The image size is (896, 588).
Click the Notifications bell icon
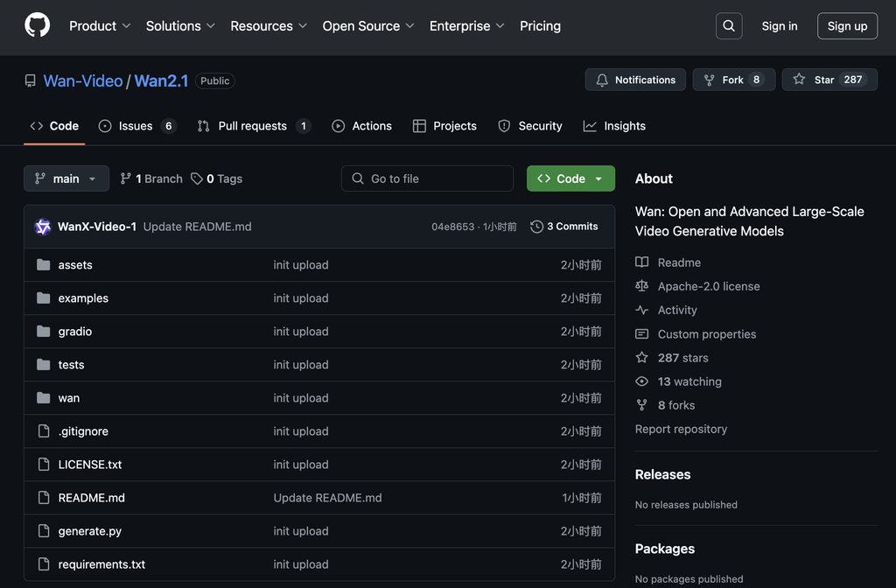pos(602,80)
